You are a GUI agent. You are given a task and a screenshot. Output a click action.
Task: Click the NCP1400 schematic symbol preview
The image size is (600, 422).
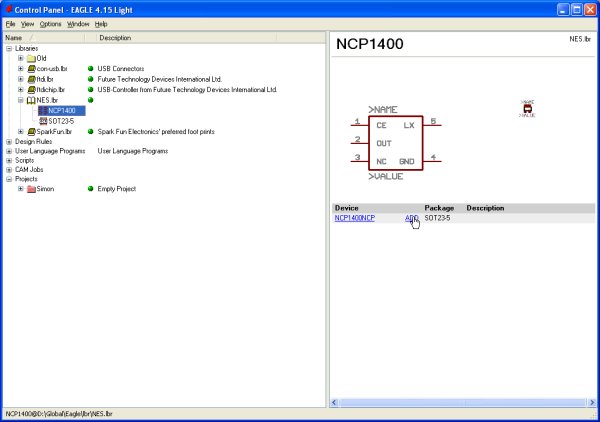(x=396, y=143)
